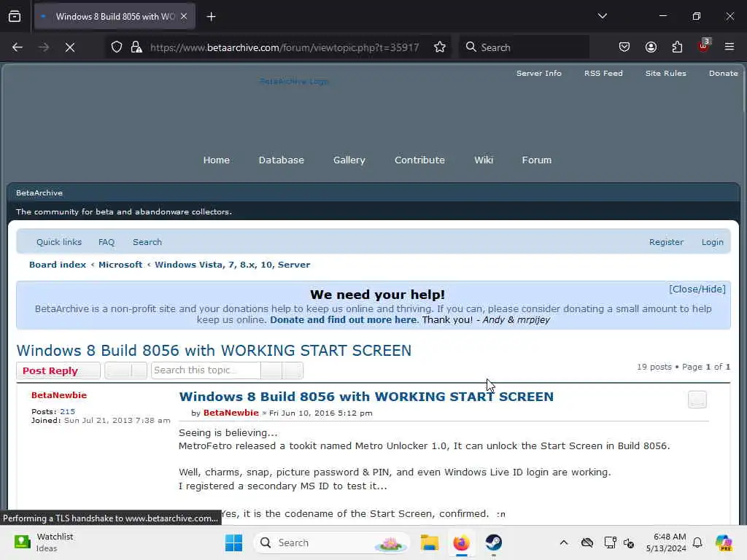The image size is (747, 560).
Task: Click the grayed-out forward arrow
Action: click(44, 47)
